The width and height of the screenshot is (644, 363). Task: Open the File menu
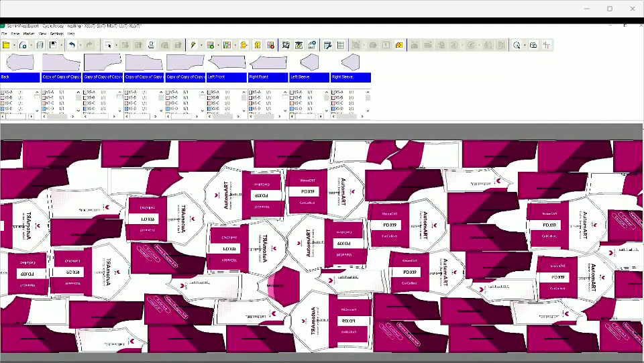[x=4, y=34]
